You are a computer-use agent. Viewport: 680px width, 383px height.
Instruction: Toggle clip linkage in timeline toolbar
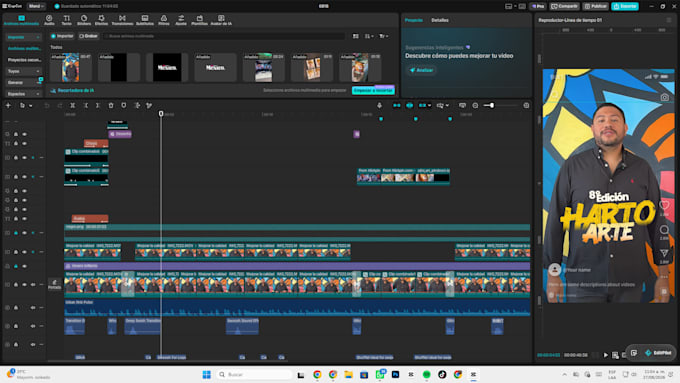[422, 105]
